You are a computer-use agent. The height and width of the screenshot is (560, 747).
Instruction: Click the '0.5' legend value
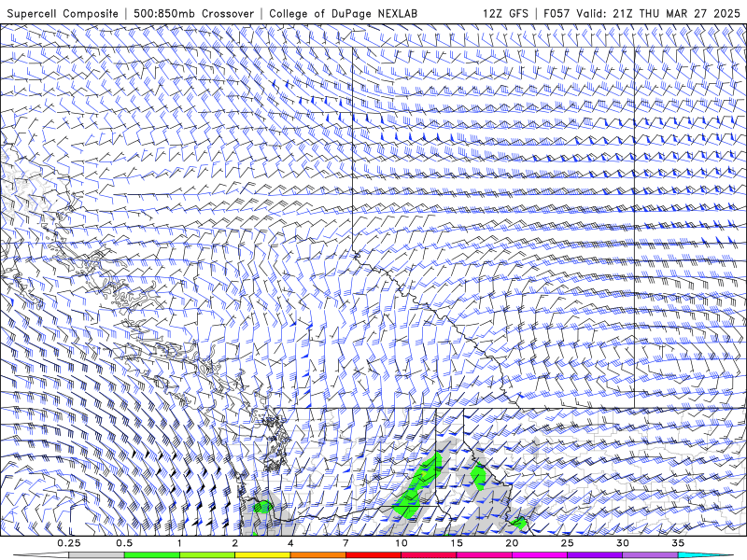click(x=124, y=543)
